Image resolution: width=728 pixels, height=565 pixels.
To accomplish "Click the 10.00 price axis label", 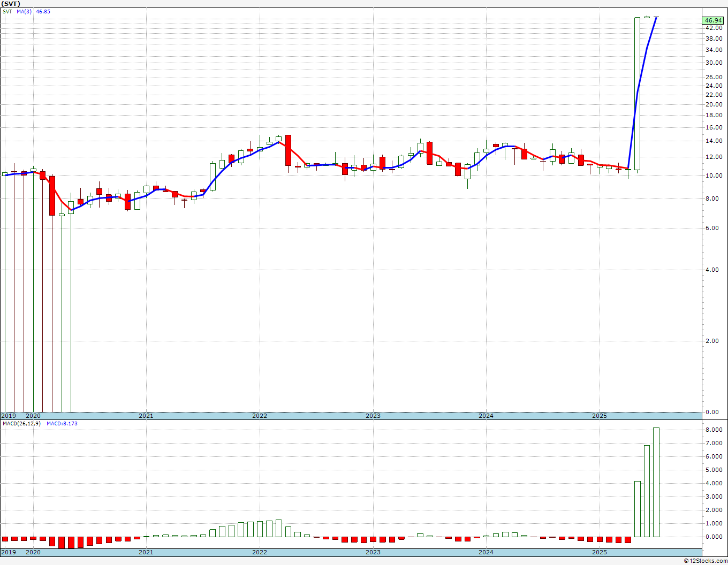I will 713,176.
